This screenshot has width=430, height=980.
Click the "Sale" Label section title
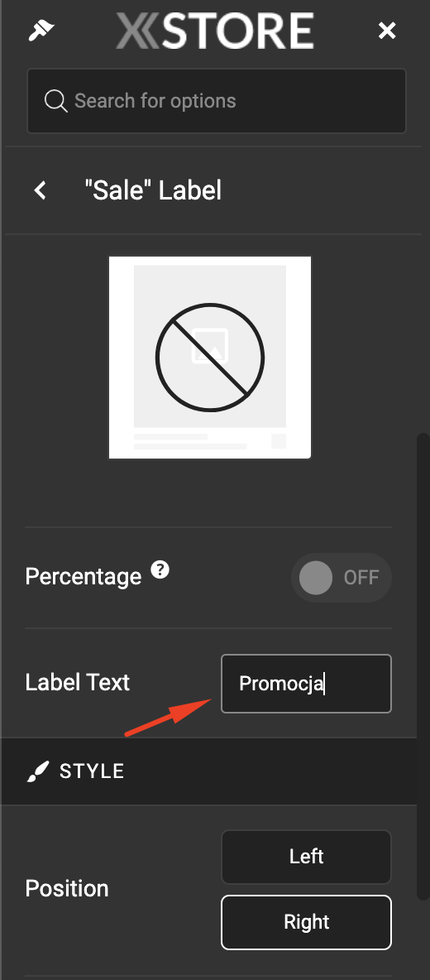pos(153,190)
